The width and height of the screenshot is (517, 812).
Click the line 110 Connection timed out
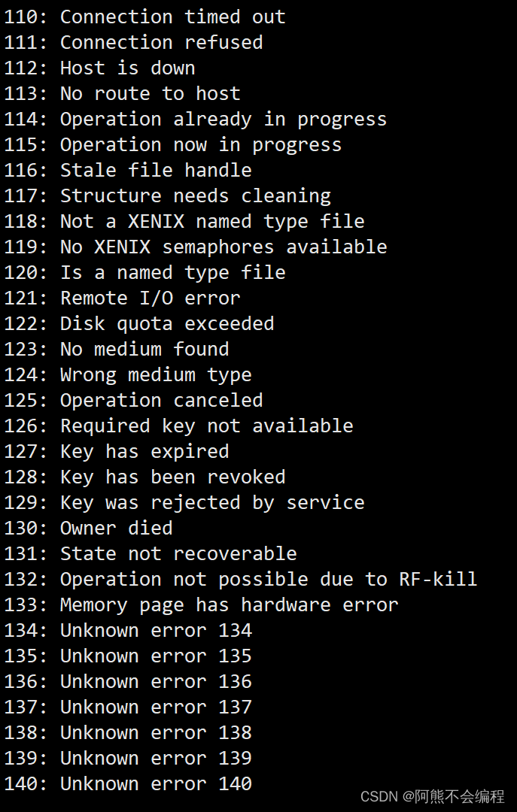point(144,17)
